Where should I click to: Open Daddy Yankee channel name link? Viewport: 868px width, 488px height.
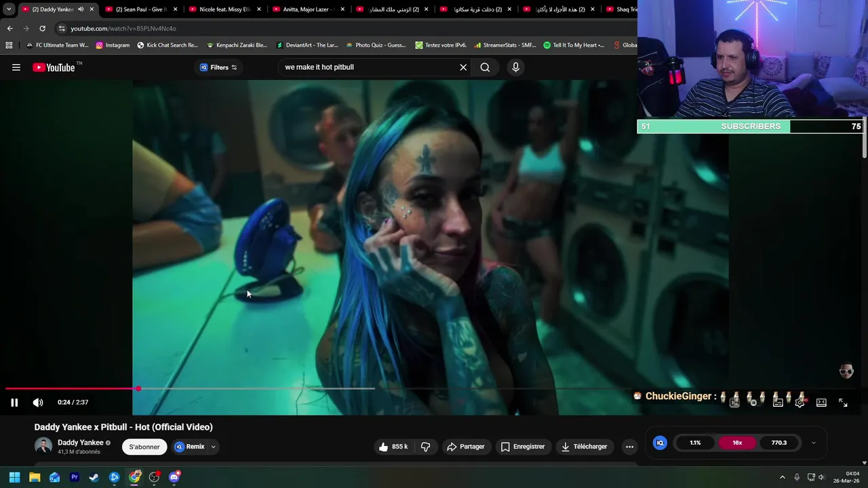pos(81,443)
